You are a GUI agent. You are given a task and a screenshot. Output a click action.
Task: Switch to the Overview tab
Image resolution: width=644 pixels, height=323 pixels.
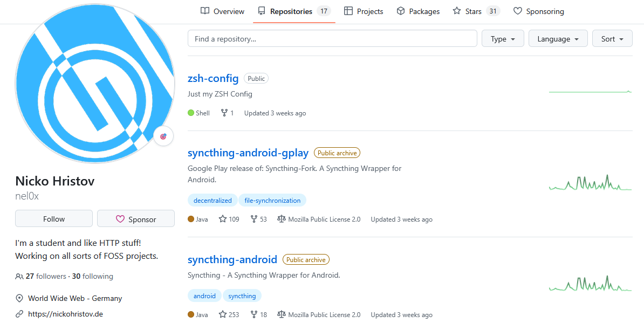222,11
